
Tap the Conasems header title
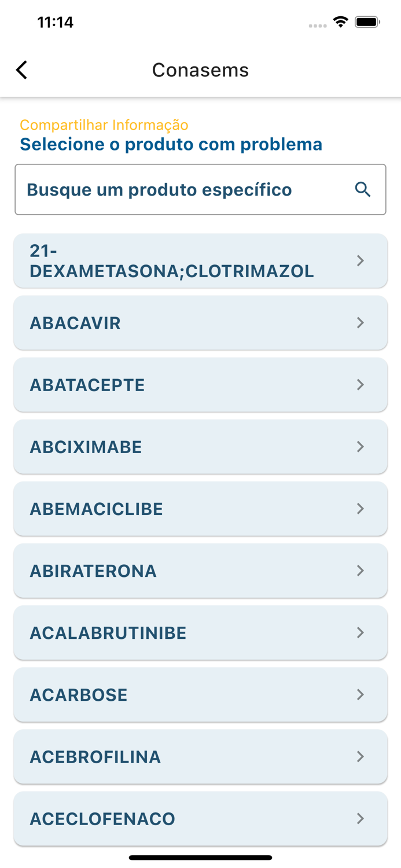coord(200,69)
